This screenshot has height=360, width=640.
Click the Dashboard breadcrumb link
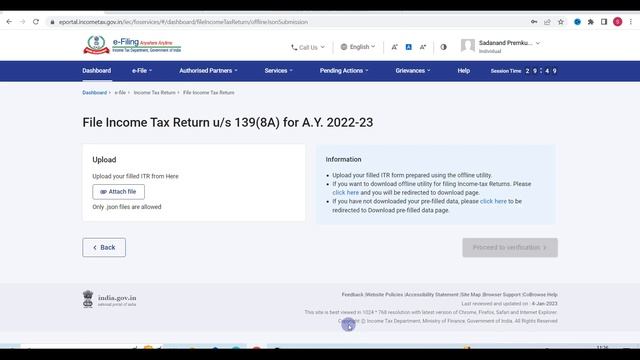tap(94, 93)
